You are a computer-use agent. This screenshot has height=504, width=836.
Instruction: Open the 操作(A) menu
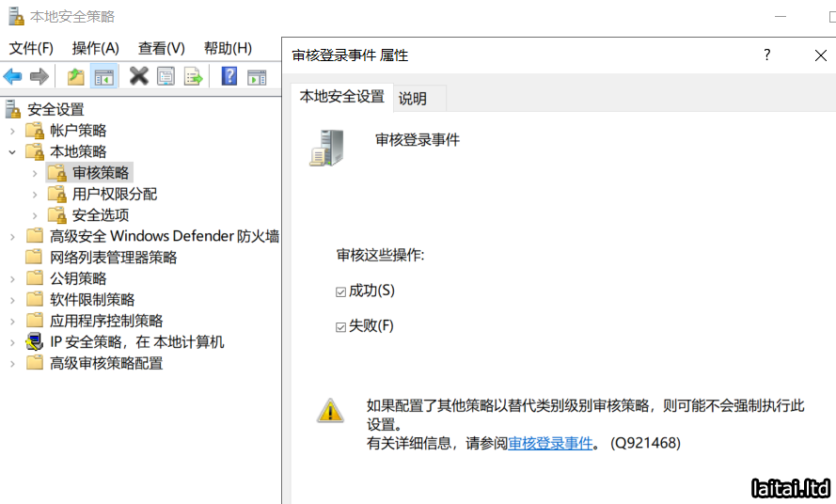[x=96, y=48]
